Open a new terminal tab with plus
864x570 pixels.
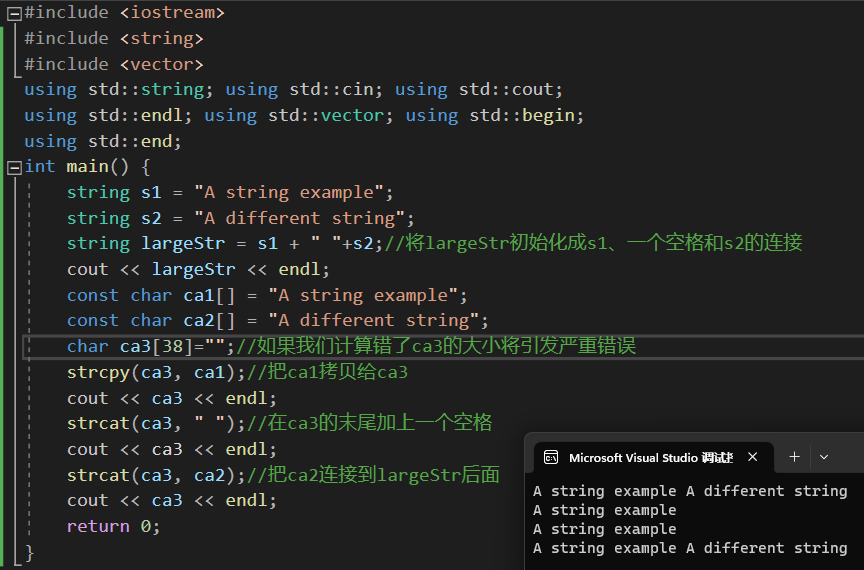click(794, 457)
